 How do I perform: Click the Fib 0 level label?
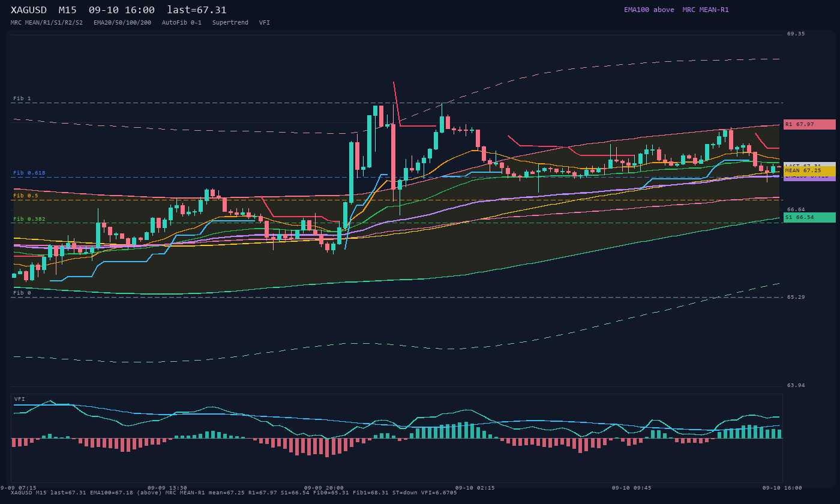(22, 293)
